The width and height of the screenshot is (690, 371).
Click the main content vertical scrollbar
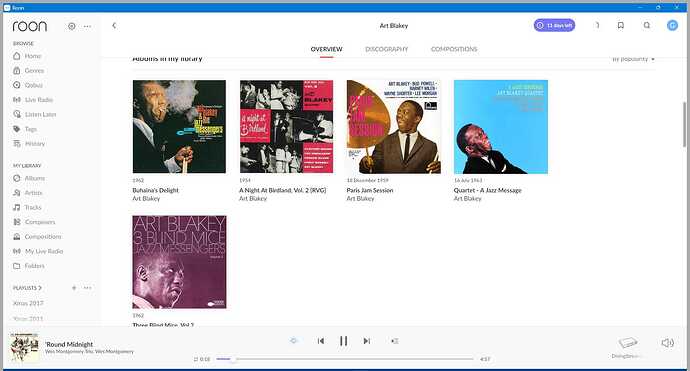point(684,124)
